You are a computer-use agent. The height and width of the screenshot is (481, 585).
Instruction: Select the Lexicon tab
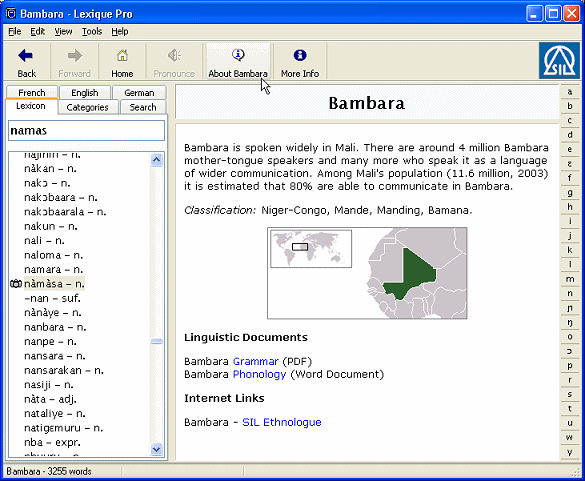point(31,106)
